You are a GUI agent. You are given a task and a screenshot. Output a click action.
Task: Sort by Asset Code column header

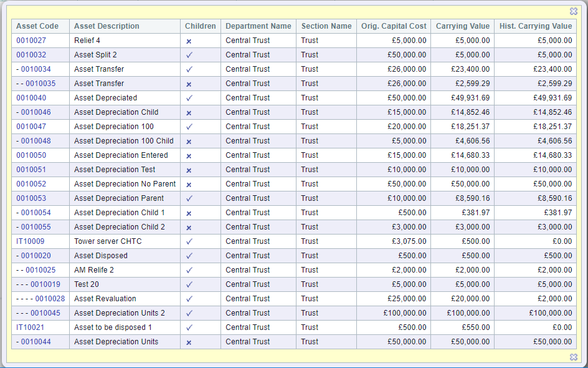coord(37,26)
